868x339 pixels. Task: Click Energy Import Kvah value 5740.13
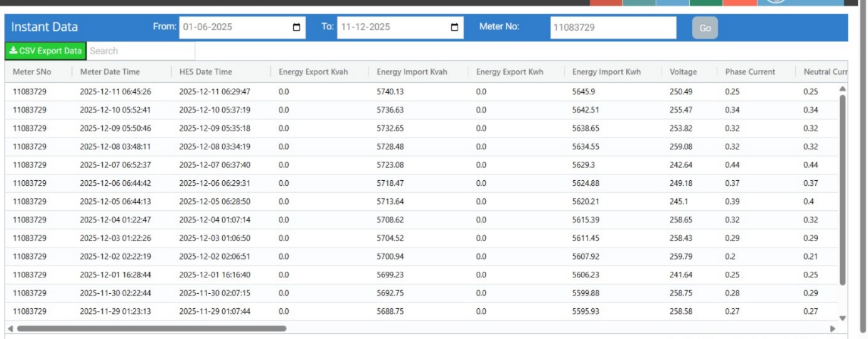pos(390,92)
